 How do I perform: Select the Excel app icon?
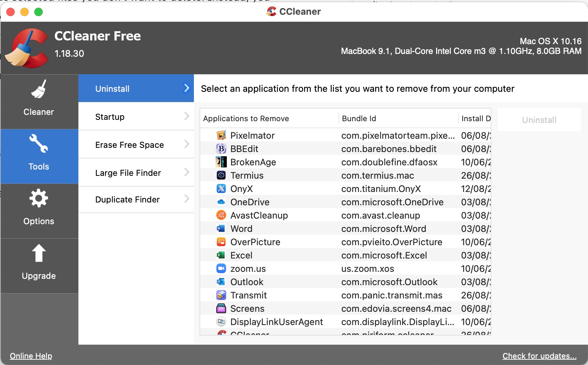[x=221, y=255]
